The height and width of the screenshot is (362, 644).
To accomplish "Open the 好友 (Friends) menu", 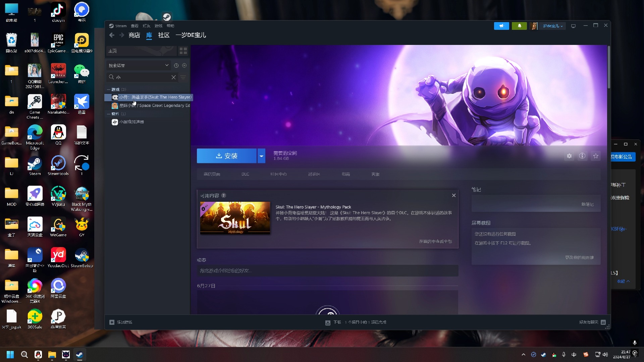I will pos(146,26).
